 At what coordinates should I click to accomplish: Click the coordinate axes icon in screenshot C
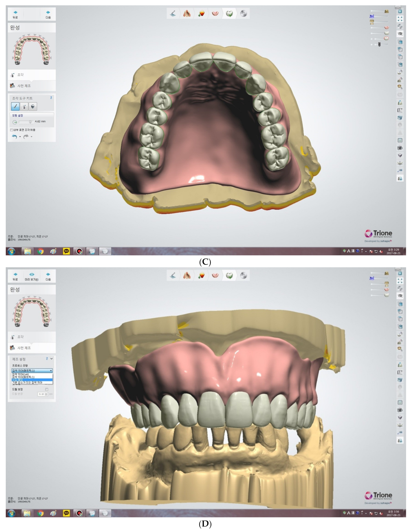(x=400, y=163)
